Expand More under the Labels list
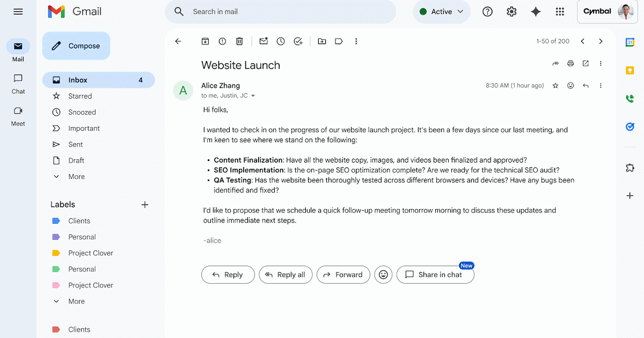Image resolution: width=644 pixels, height=338 pixels. pos(76,302)
